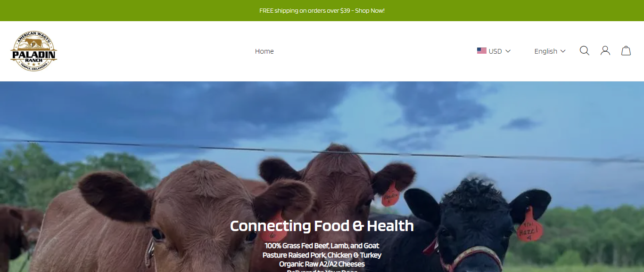
Task: Click the chevron next to USD
Action: pos(508,51)
